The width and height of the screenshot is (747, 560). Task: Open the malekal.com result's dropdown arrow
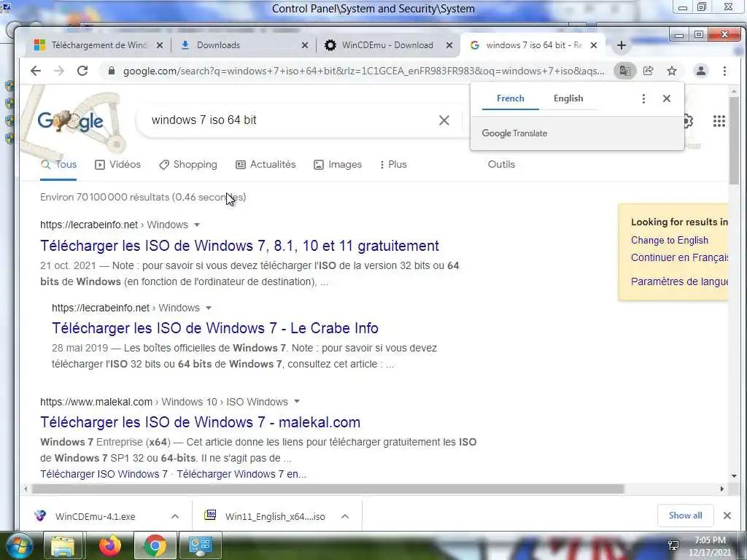297,402
